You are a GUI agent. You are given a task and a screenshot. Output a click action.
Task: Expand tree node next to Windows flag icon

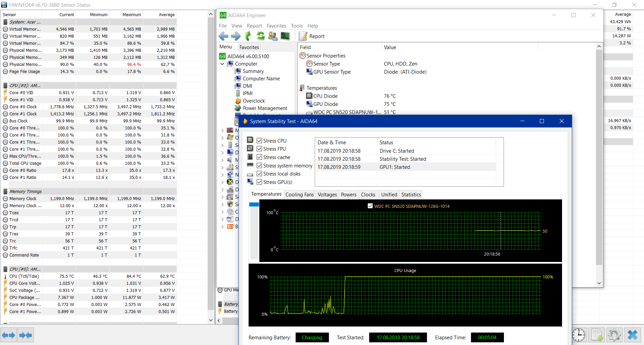(x=222, y=138)
